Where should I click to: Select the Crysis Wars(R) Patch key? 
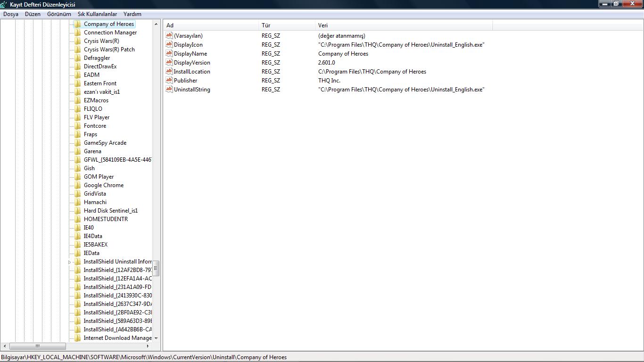pos(109,49)
